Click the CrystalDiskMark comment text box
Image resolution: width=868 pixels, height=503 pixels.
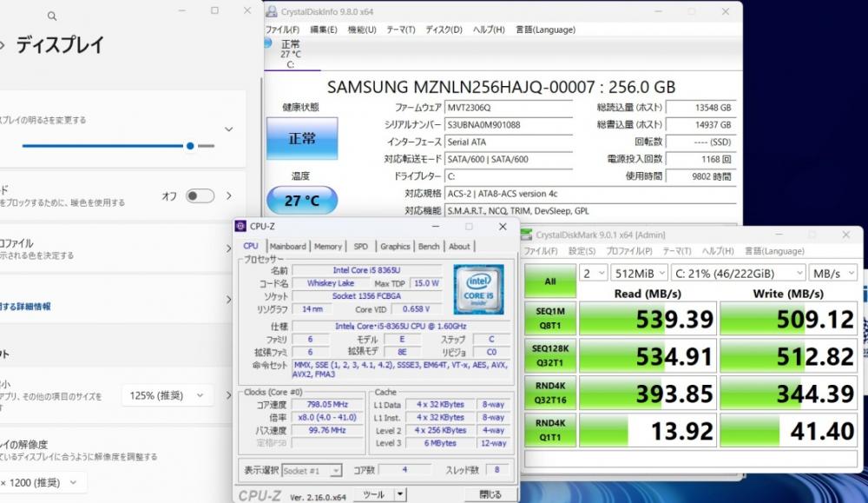click(x=691, y=459)
